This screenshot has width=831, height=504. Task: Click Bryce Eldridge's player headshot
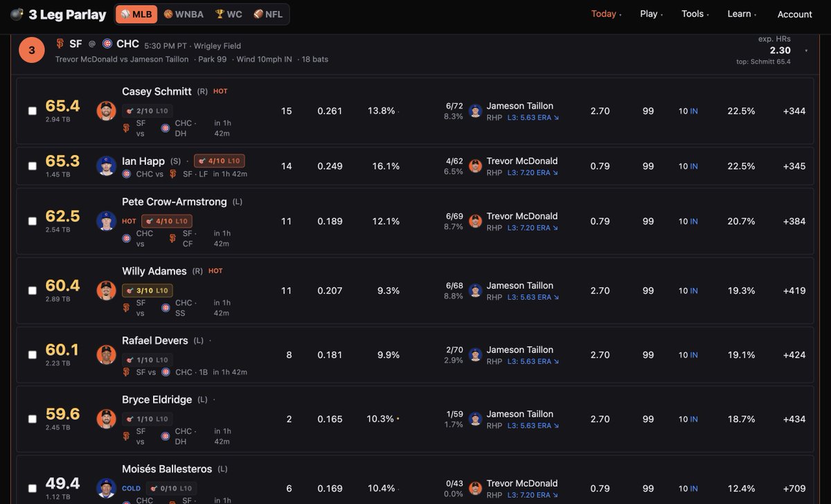(x=106, y=419)
